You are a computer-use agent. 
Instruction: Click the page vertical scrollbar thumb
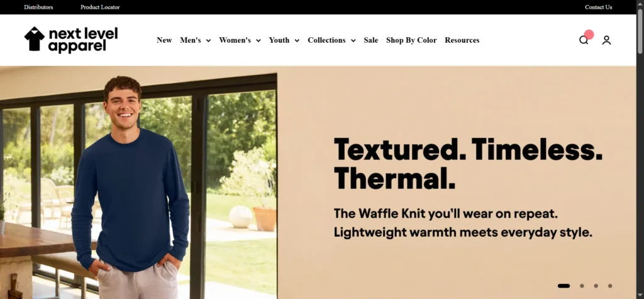pos(640,31)
